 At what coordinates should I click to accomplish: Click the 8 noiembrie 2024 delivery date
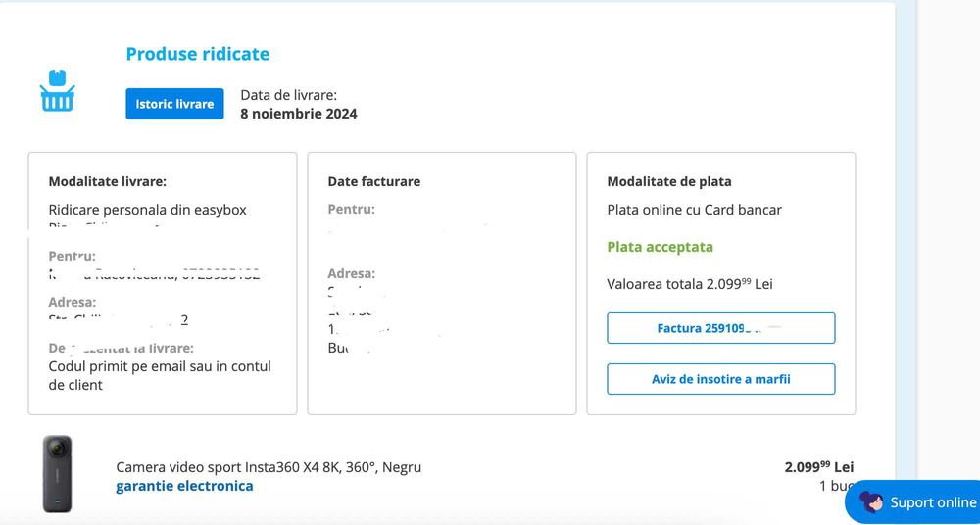(x=299, y=114)
